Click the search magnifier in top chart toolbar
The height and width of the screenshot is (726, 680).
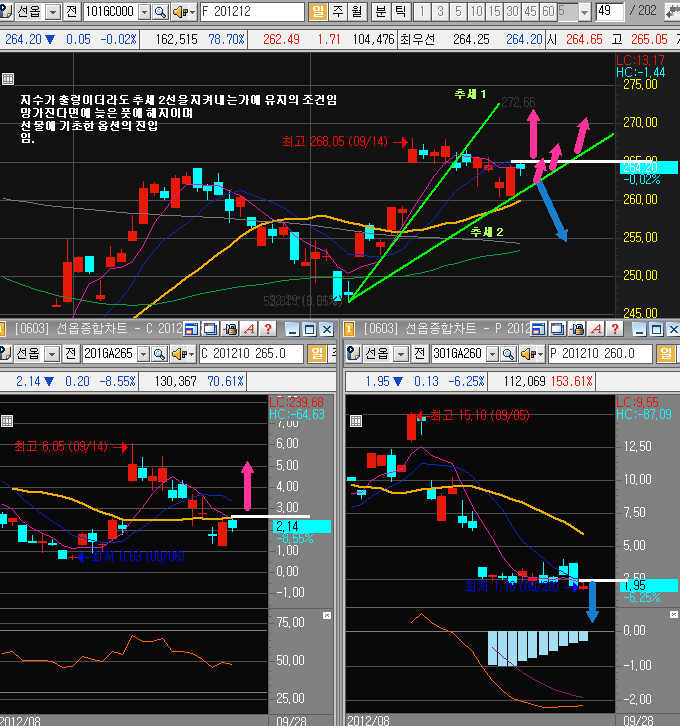tap(162, 12)
